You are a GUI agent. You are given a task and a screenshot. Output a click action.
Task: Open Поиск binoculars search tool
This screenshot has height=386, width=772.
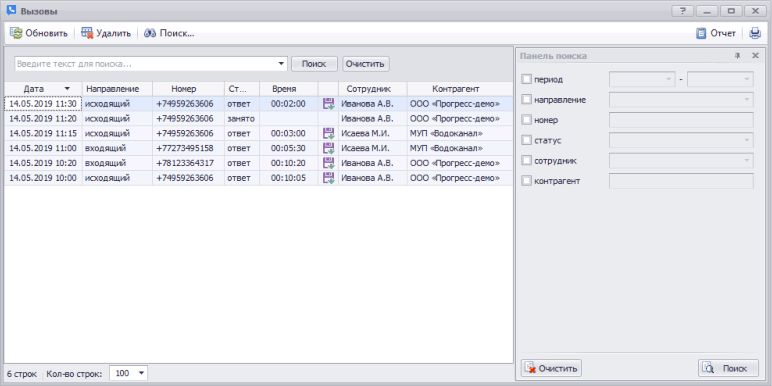(x=150, y=33)
